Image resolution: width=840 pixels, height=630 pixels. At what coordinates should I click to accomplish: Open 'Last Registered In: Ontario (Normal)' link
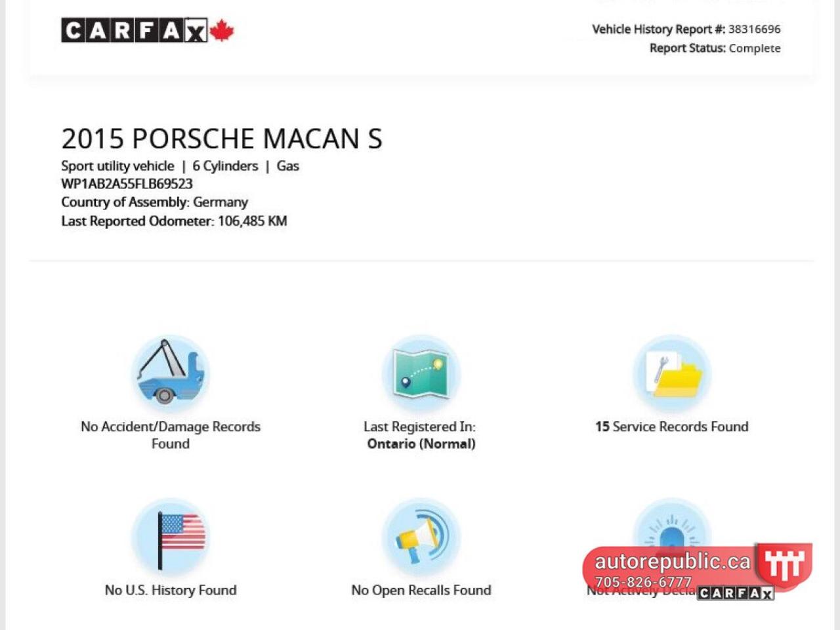click(421, 435)
